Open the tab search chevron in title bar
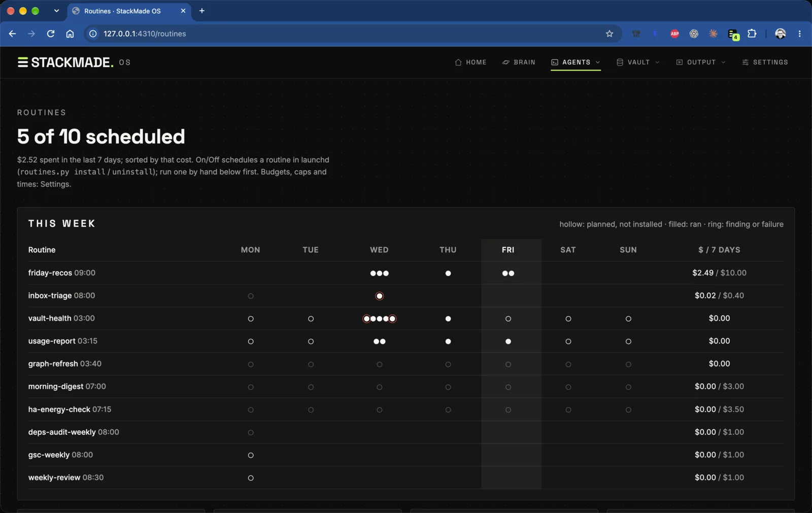 56,11
